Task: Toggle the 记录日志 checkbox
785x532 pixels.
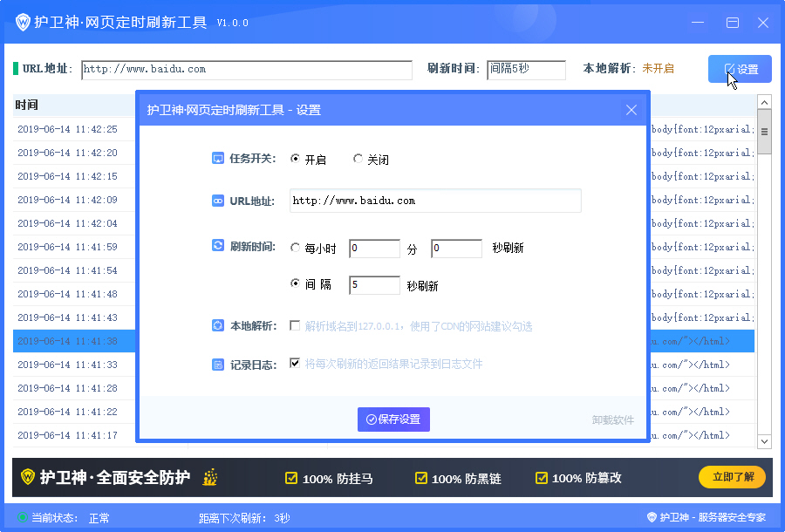Action: tap(295, 364)
